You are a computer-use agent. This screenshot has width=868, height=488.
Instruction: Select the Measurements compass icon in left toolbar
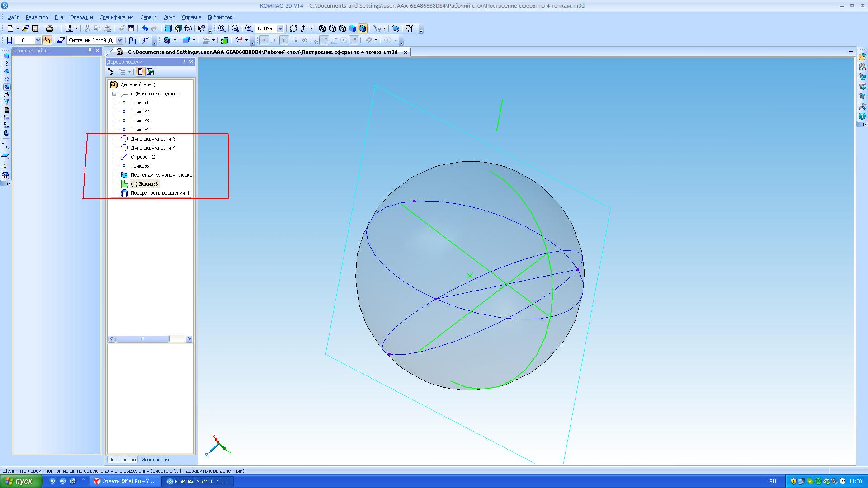click(x=6, y=94)
